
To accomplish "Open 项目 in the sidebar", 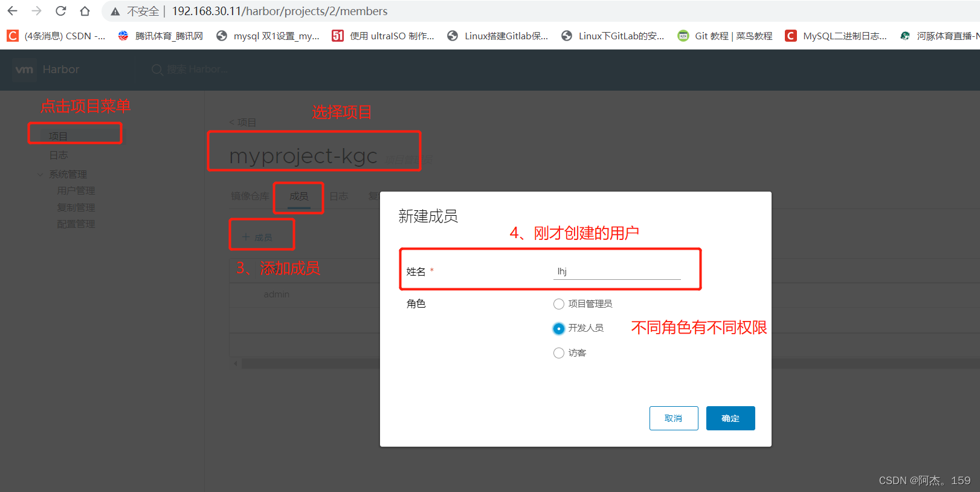I will point(58,136).
